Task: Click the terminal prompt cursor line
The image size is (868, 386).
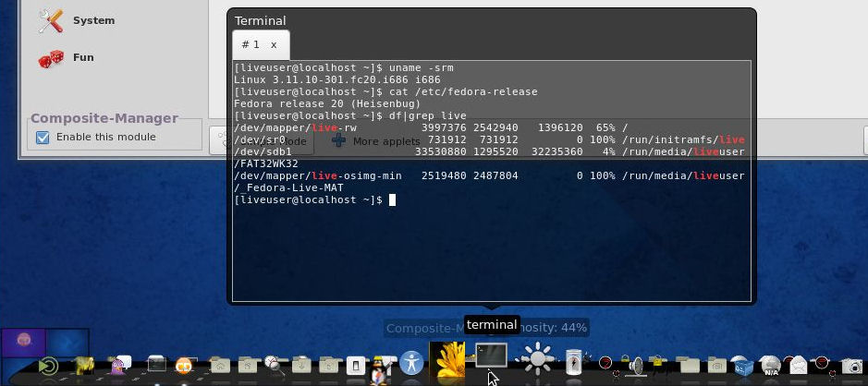Action: pos(315,199)
